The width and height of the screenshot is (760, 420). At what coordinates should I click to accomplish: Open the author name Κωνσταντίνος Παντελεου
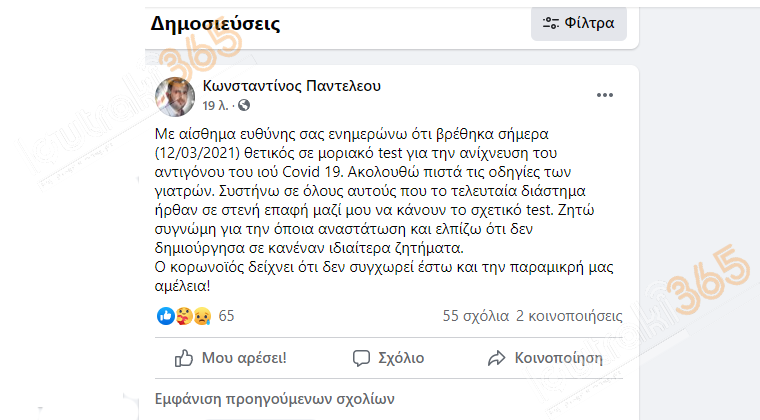pyautogui.click(x=291, y=86)
